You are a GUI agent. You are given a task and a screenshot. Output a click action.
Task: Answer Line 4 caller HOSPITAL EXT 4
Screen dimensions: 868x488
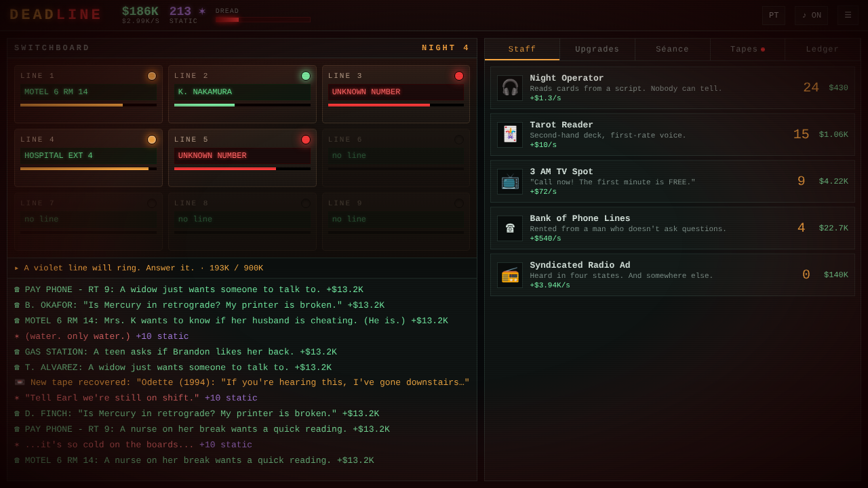point(88,158)
